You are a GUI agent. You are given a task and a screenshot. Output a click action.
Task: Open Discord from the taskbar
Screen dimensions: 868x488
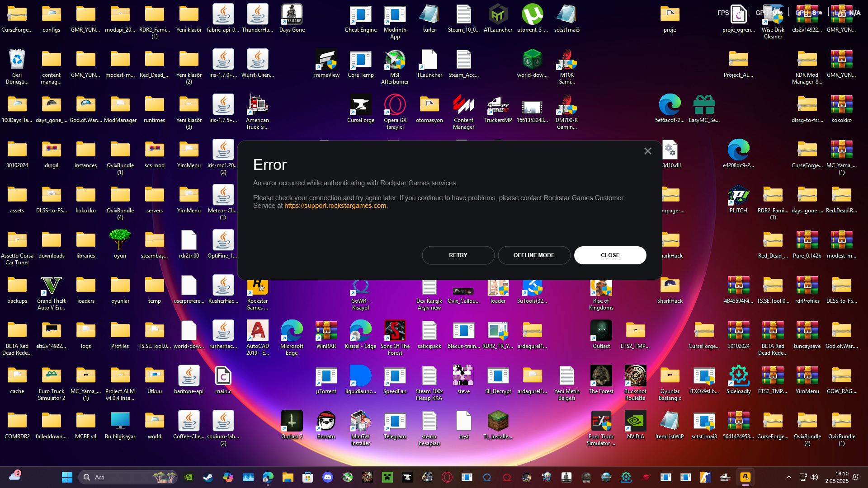[328, 477]
